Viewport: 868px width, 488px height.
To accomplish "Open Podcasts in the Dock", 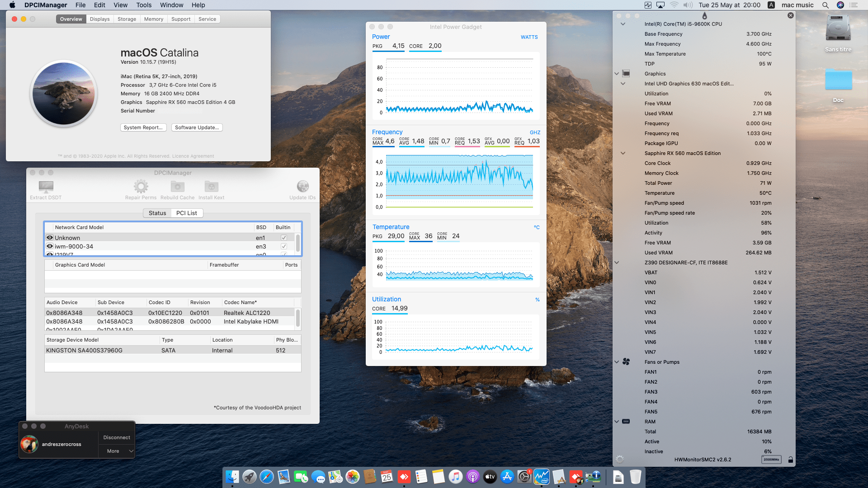I will point(472,477).
